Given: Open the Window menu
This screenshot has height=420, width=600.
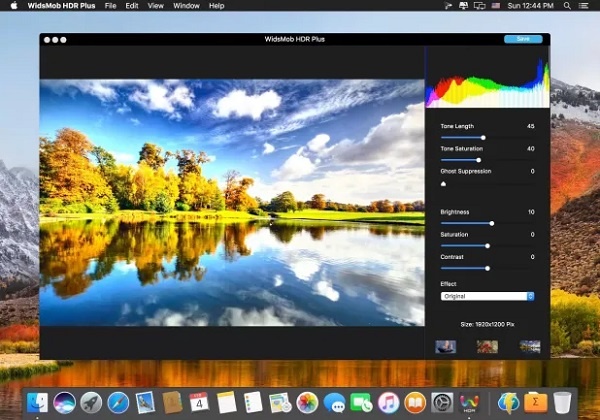Looking at the screenshot, I should (x=186, y=6).
